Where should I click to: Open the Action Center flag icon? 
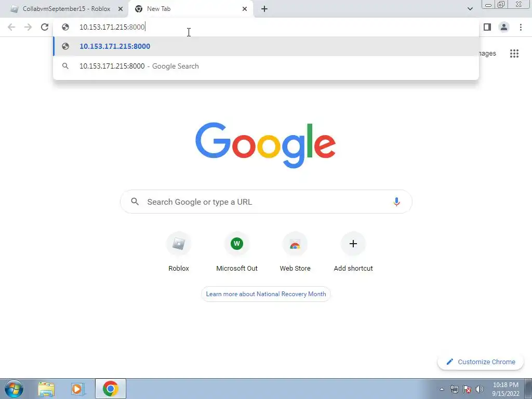pos(467,389)
